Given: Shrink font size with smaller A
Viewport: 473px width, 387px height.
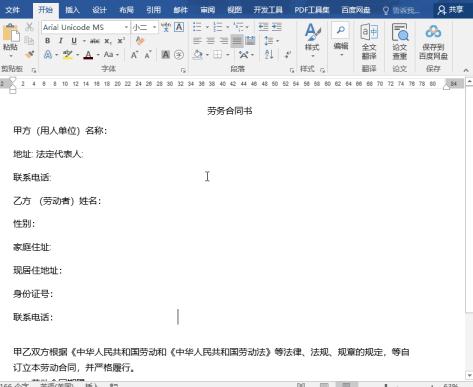Looking at the screenshot, I should (148, 55).
